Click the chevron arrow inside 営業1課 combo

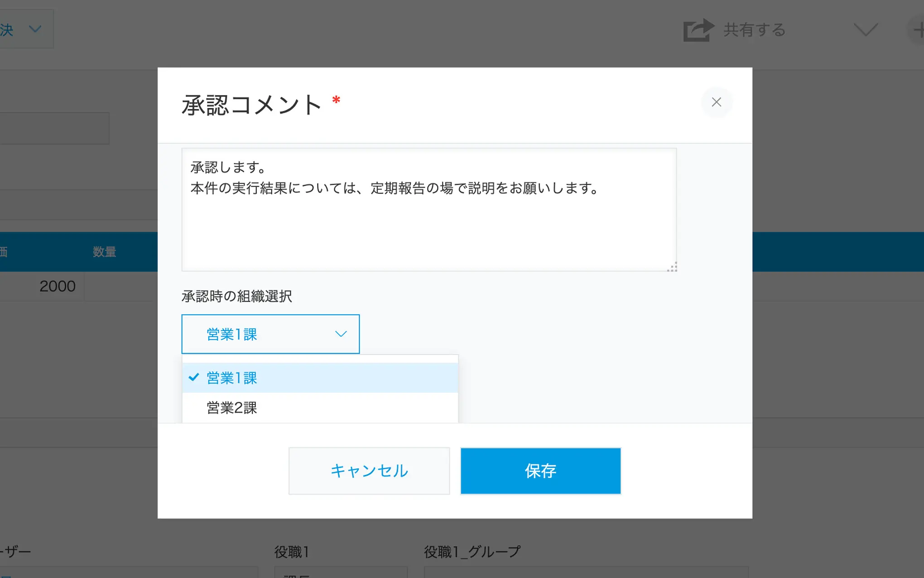(x=341, y=334)
